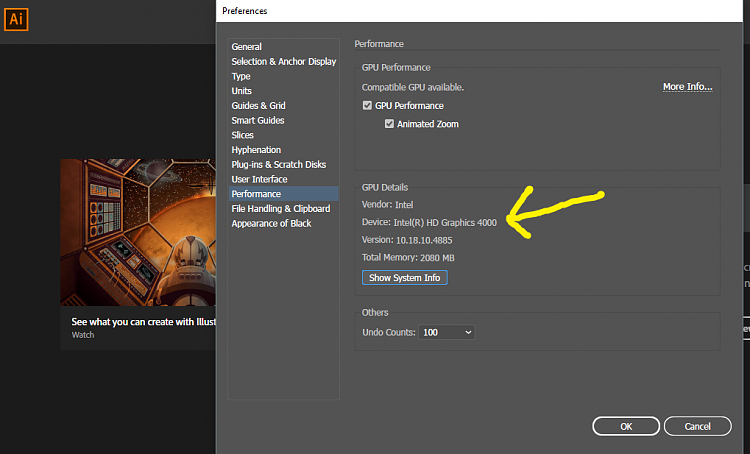
Task: Select Units preferences category
Action: tap(242, 91)
